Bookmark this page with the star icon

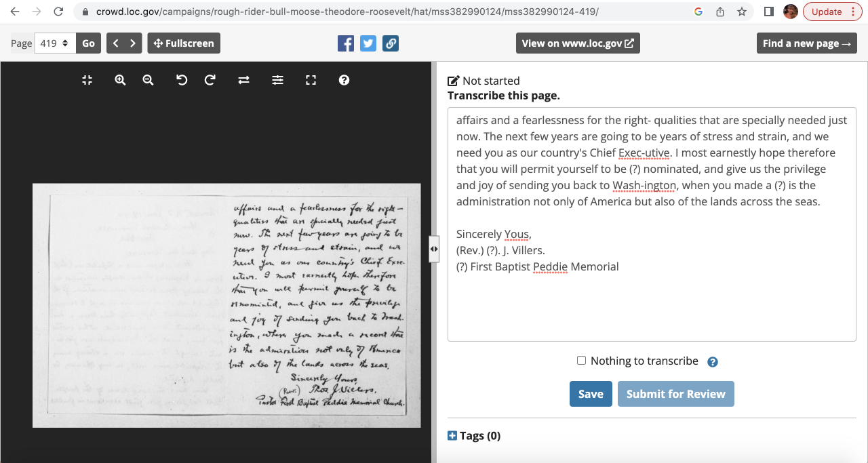pos(742,12)
